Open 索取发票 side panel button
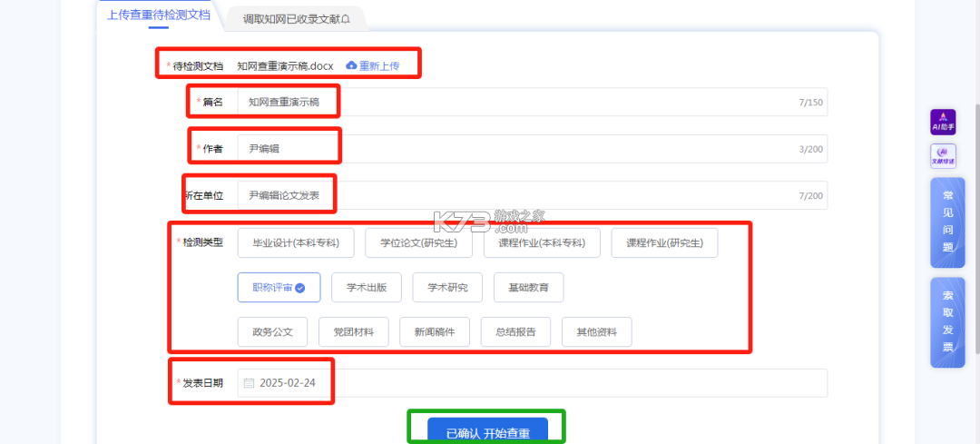The image size is (980, 444). [947, 322]
